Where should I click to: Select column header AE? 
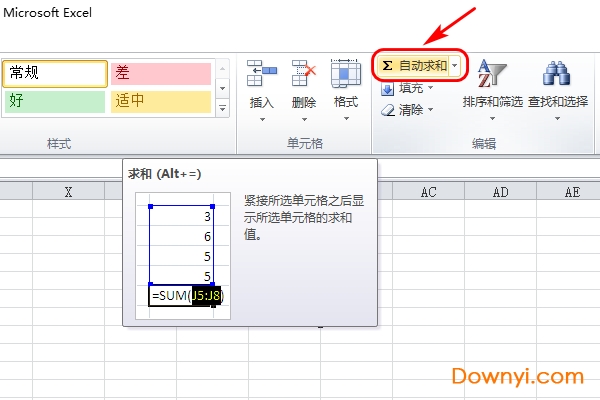tap(571, 192)
